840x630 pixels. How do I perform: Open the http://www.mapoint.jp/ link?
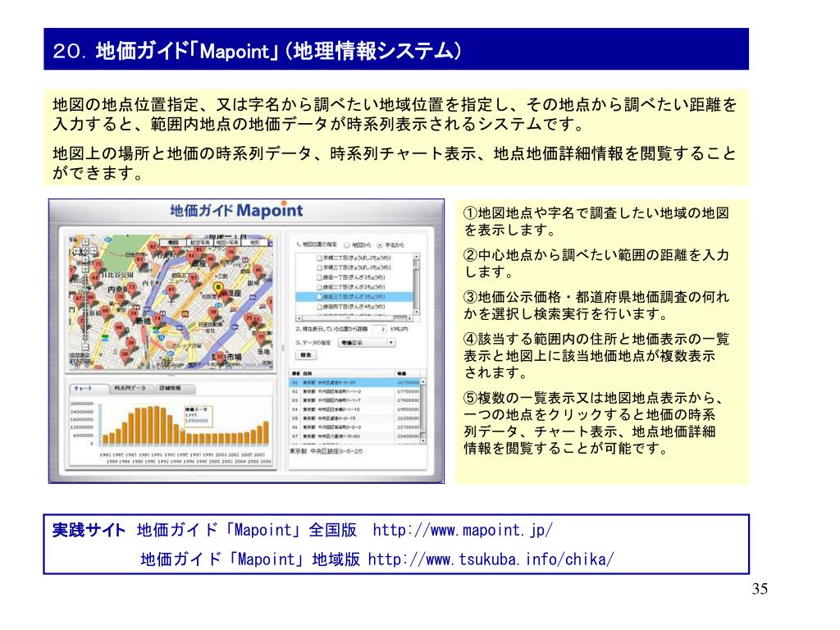pos(463,530)
